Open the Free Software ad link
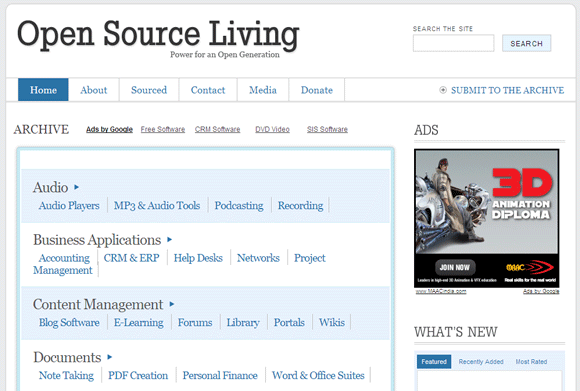The width and height of the screenshot is (580, 391). 163,129
